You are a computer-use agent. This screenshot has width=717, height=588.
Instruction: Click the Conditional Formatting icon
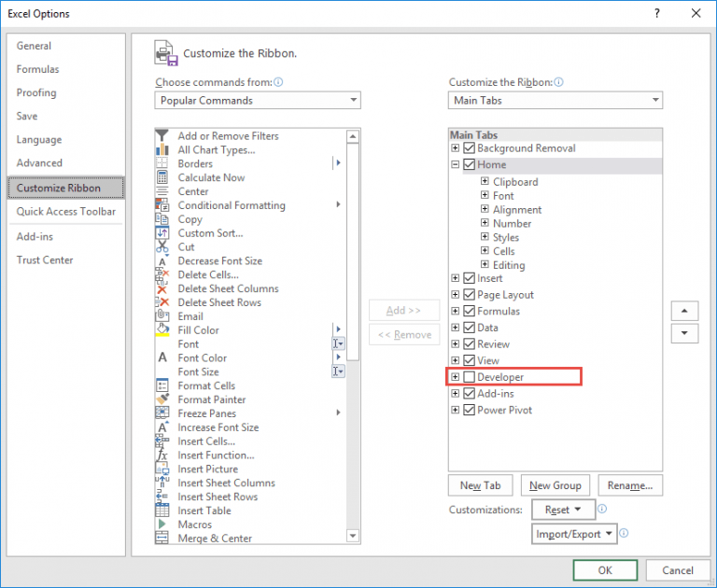click(x=162, y=204)
